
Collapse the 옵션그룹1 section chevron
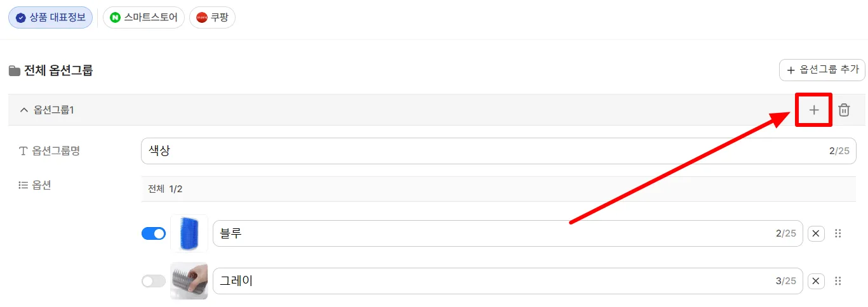point(24,110)
